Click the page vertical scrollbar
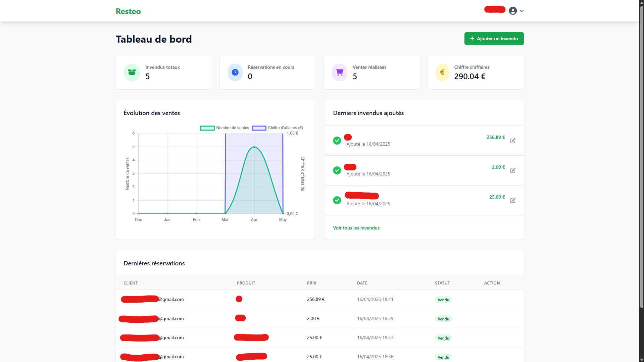 (x=641, y=168)
